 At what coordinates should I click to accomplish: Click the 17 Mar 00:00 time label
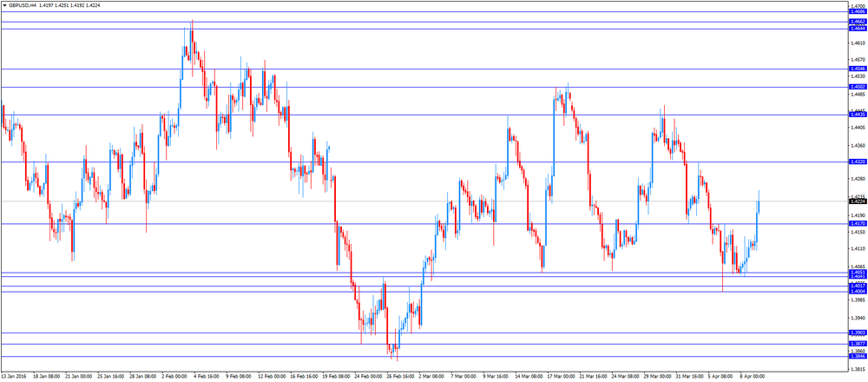(560, 375)
